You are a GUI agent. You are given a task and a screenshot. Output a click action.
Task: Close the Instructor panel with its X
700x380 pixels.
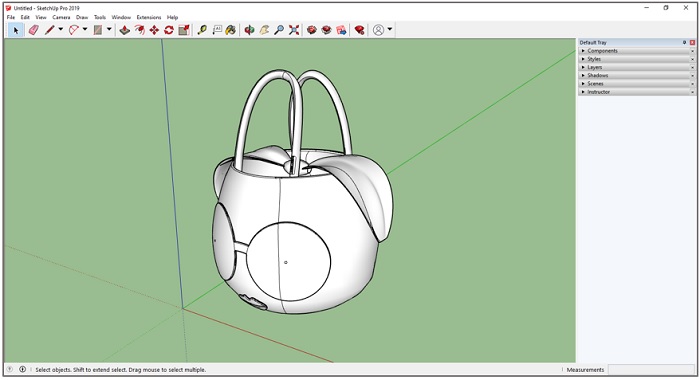click(x=693, y=92)
